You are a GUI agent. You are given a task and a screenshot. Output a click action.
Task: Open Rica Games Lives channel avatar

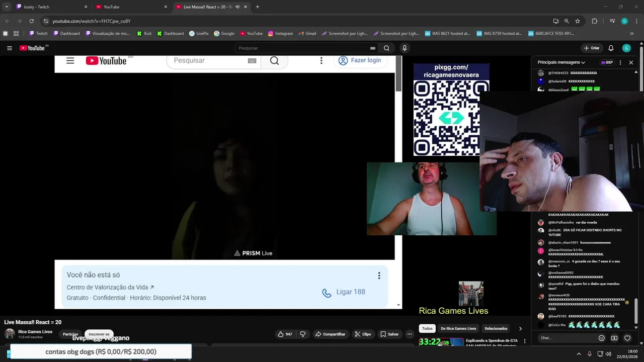tap(10, 334)
